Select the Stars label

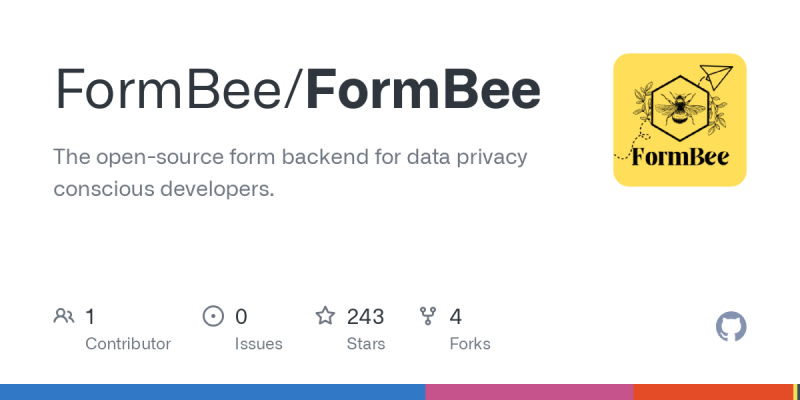(x=367, y=343)
